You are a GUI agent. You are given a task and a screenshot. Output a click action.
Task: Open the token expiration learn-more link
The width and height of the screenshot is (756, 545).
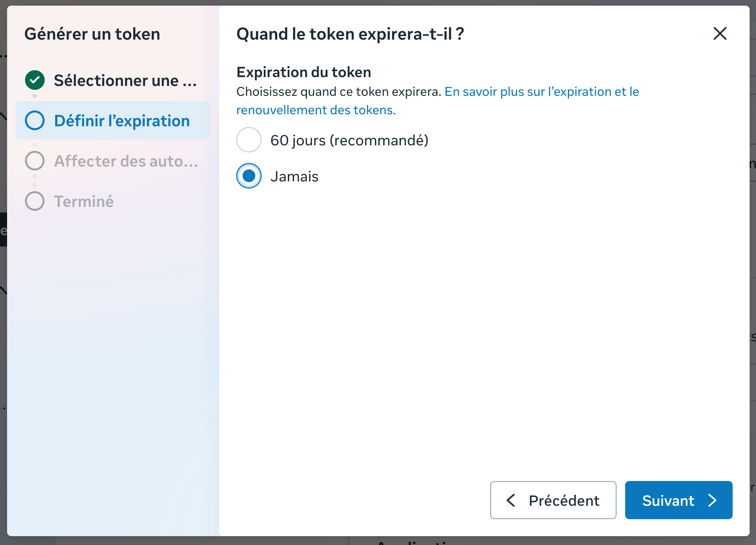click(438, 101)
